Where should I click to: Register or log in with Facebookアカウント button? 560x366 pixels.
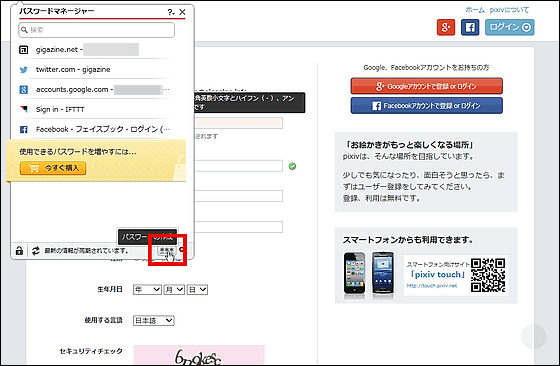426,106
